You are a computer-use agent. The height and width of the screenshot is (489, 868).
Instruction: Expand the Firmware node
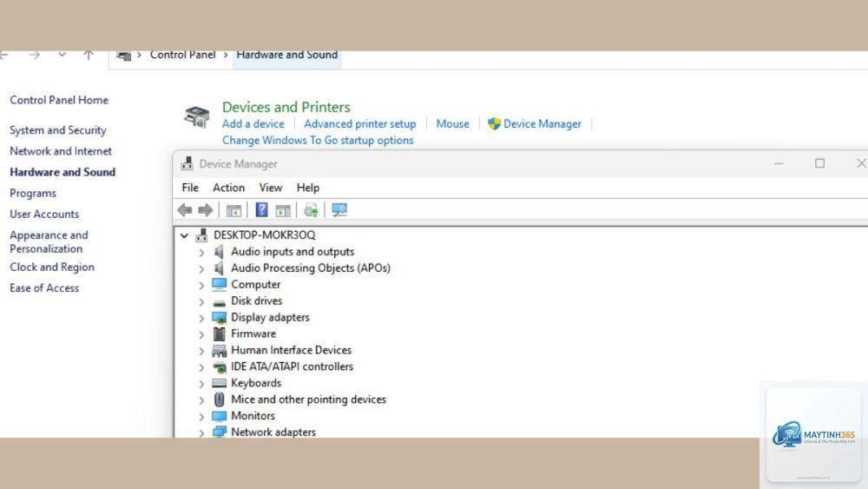pyautogui.click(x=201, y=335)
